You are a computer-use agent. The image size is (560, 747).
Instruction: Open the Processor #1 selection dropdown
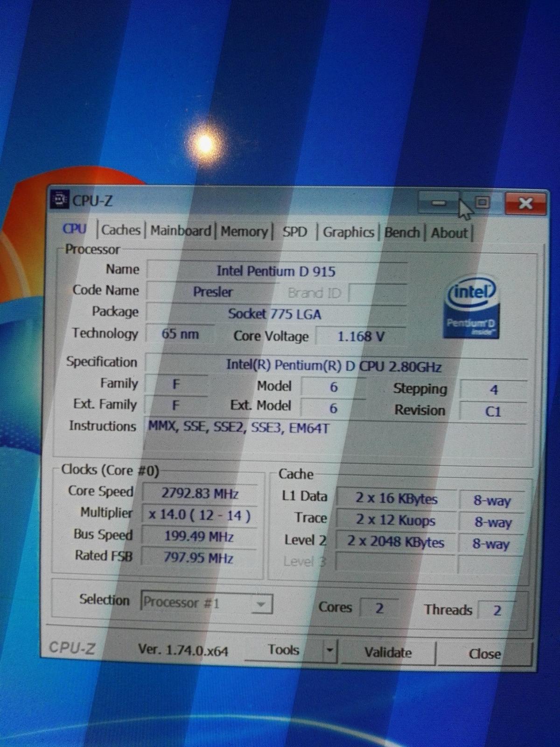(207, 603)
